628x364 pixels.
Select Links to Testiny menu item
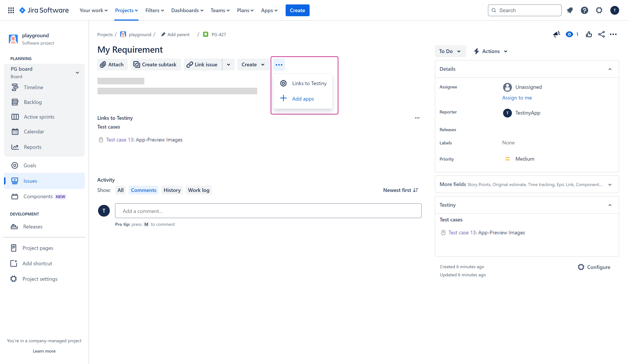309,83
